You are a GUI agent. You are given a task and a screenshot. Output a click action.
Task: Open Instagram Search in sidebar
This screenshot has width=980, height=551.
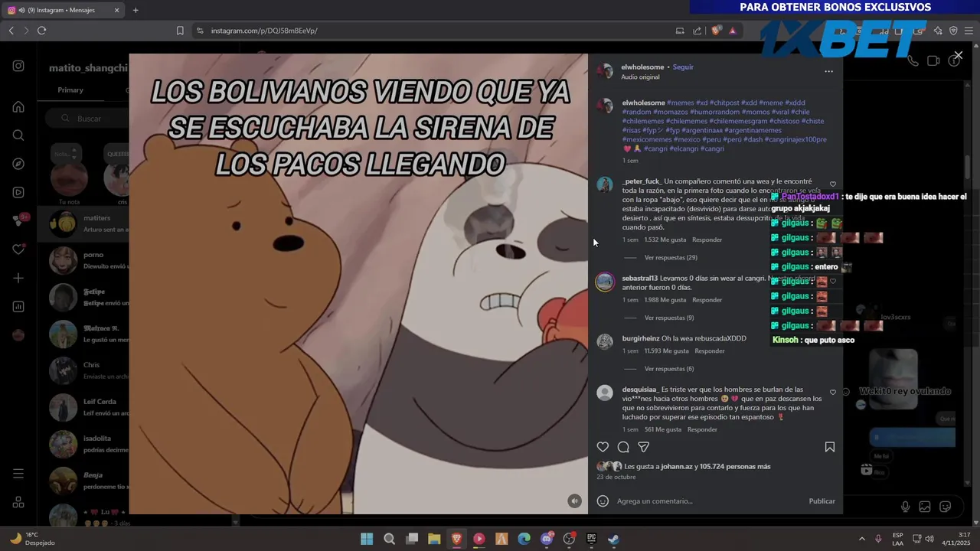18,135
